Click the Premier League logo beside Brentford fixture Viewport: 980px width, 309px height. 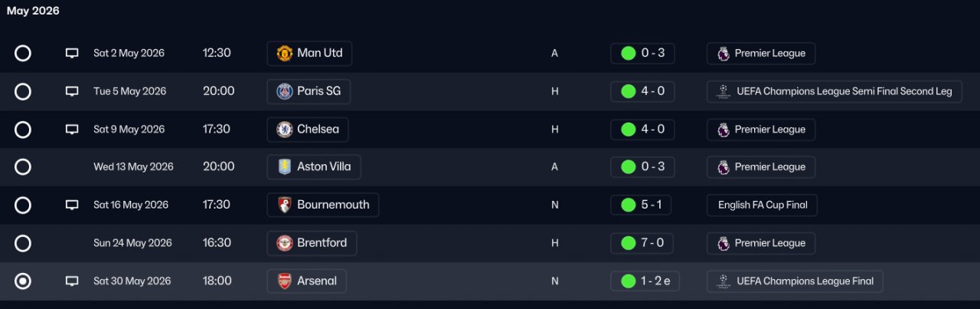tap(723, 243)
